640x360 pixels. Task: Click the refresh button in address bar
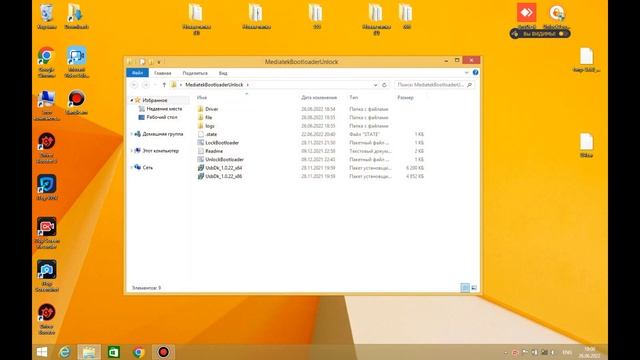click(x=384, y=85)
